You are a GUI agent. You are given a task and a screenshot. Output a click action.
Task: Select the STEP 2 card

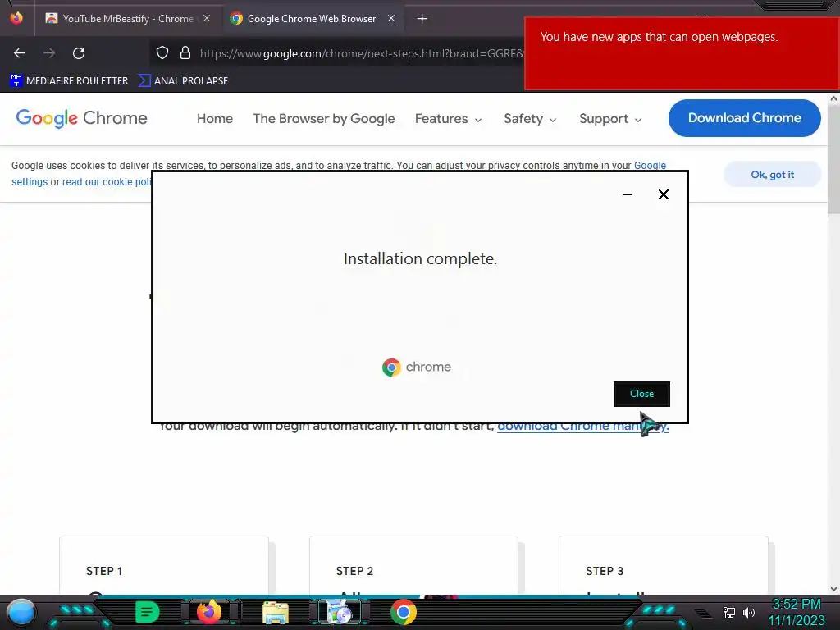point(413,565)
